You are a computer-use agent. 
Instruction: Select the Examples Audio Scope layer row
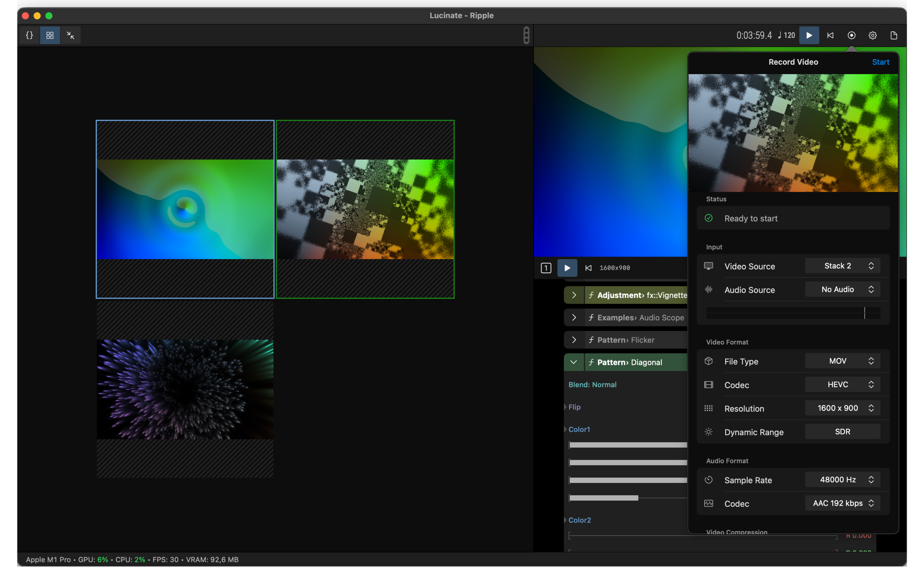click(x=636, y=317)
